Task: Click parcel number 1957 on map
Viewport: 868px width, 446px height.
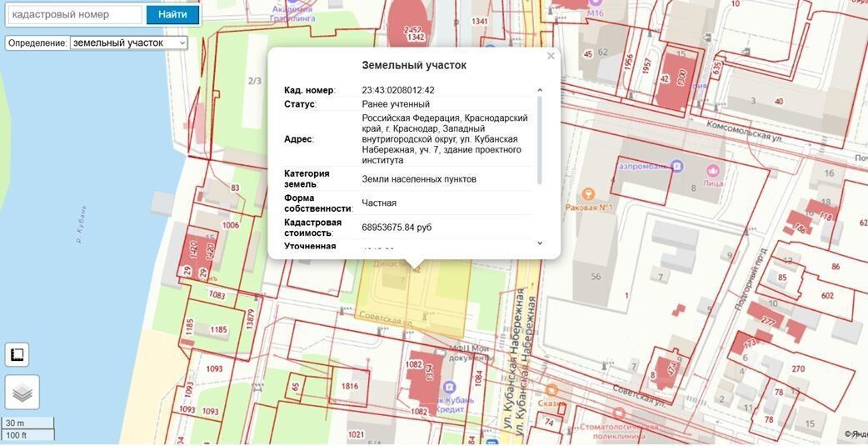Action: (647, 65)
